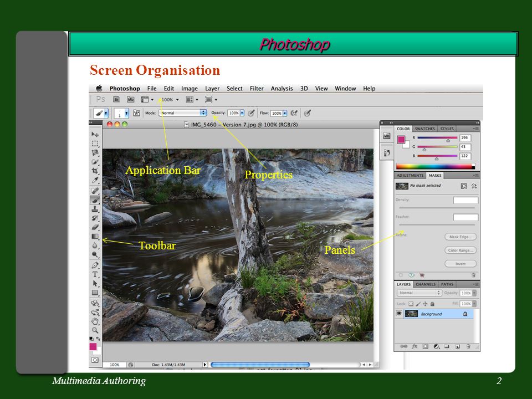Select the 3D Rotate tool
Image resolution: width=532 pixels, height=399 pixels.
point(95,303)
